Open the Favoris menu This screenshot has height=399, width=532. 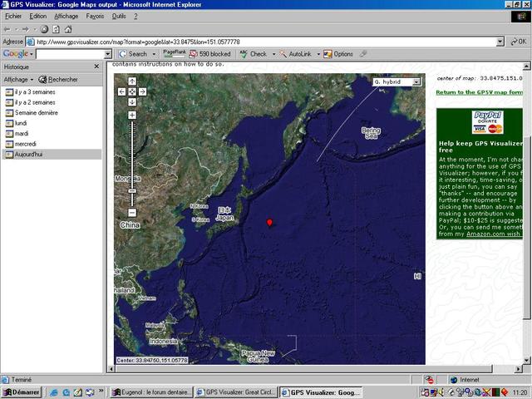point(95,16)
